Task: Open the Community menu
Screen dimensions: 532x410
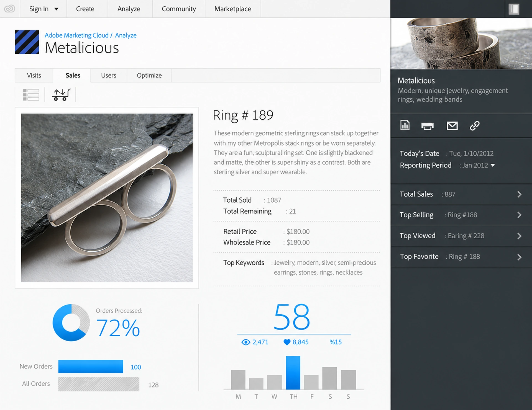Action: click(x=179, y=9)
